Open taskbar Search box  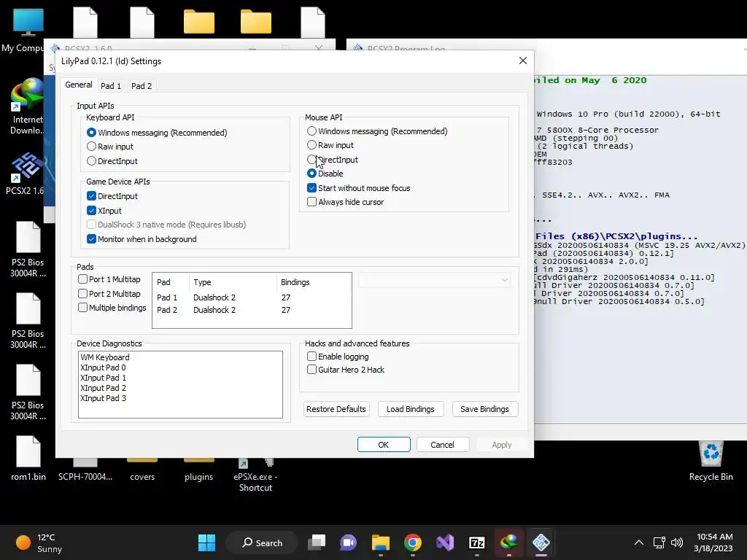tap(262, 542)
